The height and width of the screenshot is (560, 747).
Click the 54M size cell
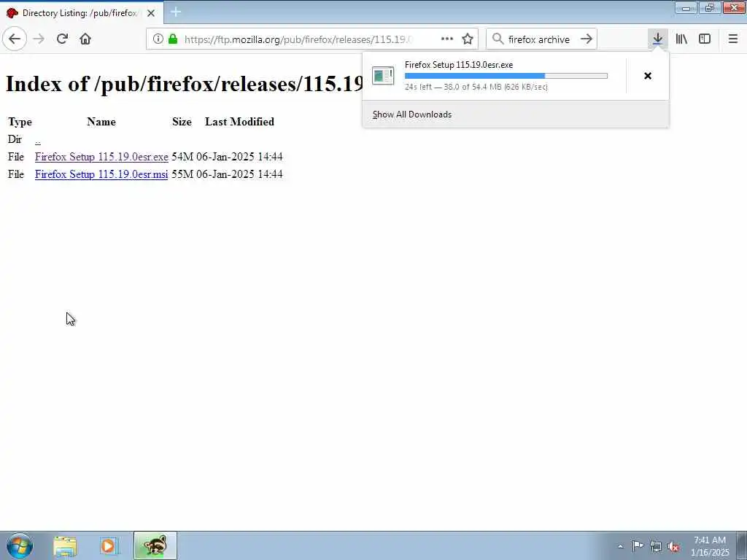(182, 157)
